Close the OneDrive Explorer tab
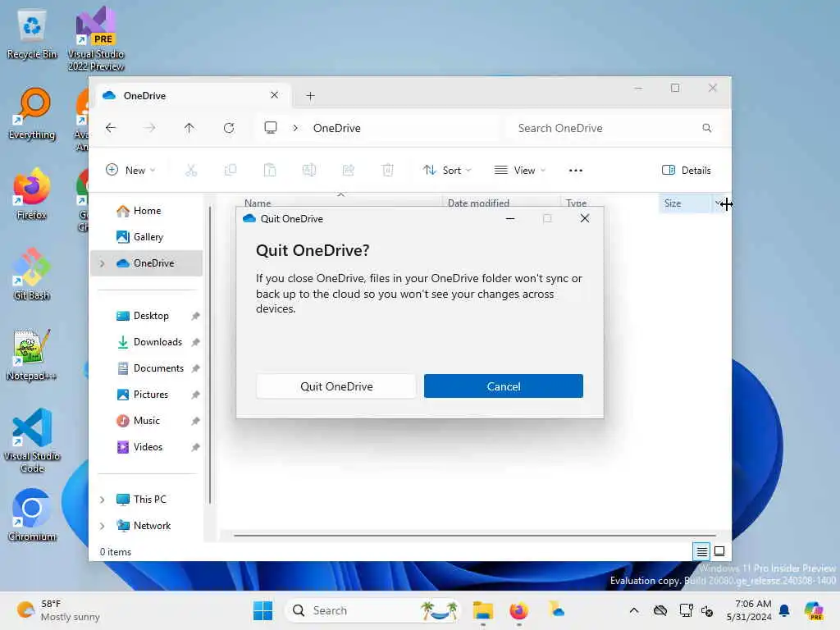Viewport: 840px width, 630px height. click(x=274, y=95)
